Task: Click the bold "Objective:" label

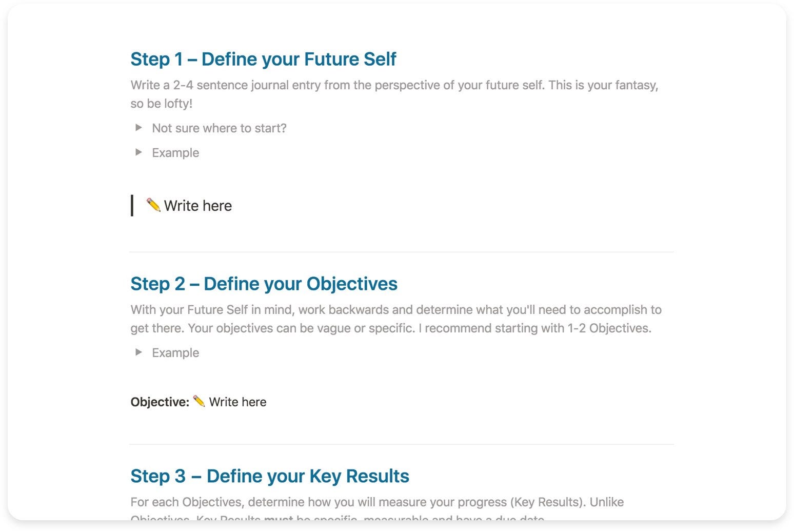Action: [160, 402]
